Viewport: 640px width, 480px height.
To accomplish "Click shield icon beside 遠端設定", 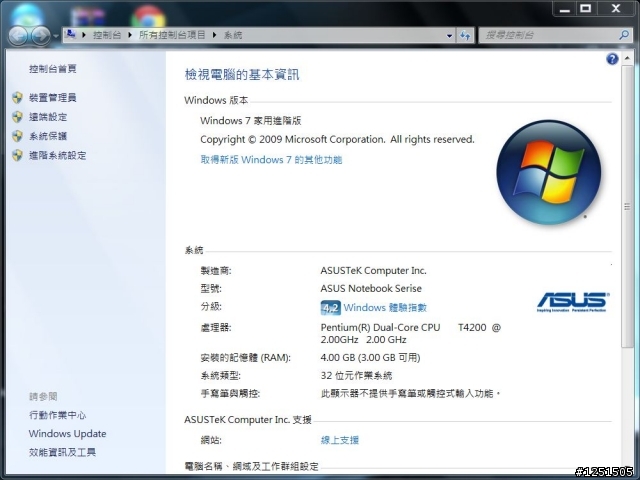I will (17, 117).
